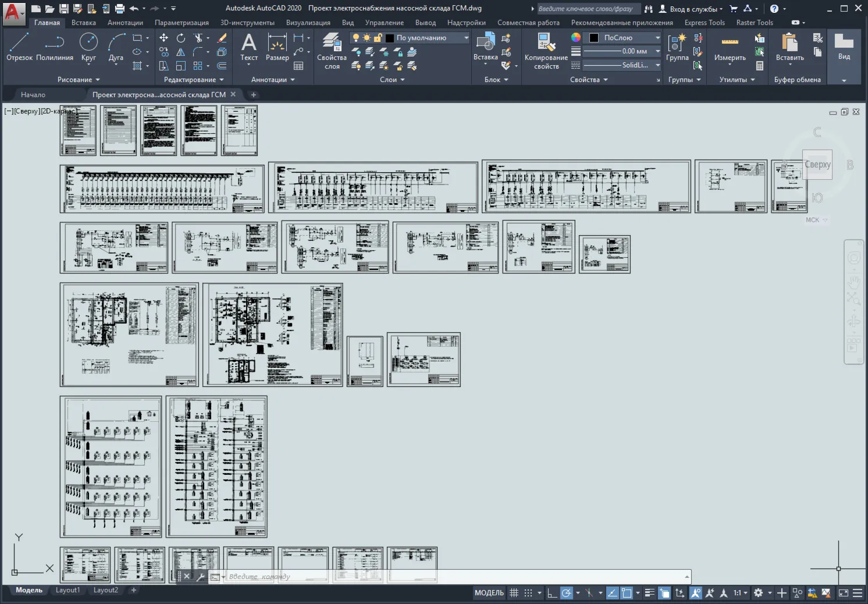Choose the Полилиния polyline tool
Image resolution: width=868 pixels, height=604 pixels.
[x=55, y=47]
